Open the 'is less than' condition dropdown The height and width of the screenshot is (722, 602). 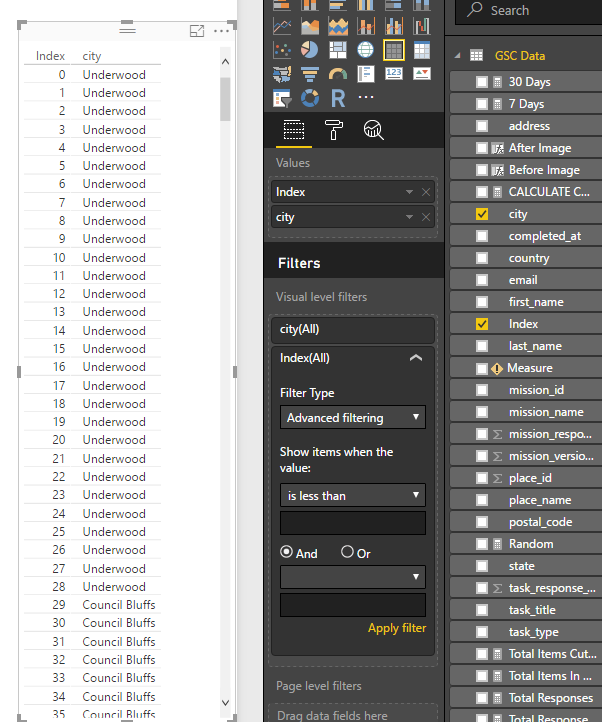pyautogui.click(x=353, y=495)
